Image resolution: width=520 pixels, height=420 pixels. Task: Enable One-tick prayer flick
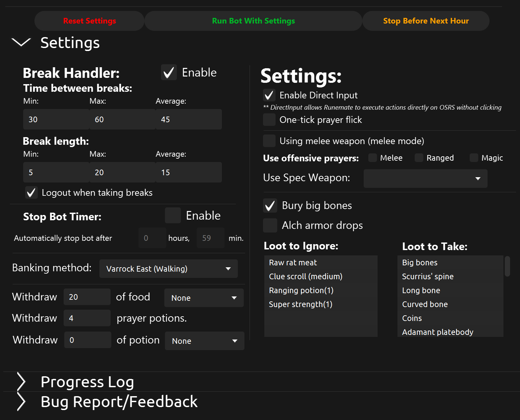point(269,120)
